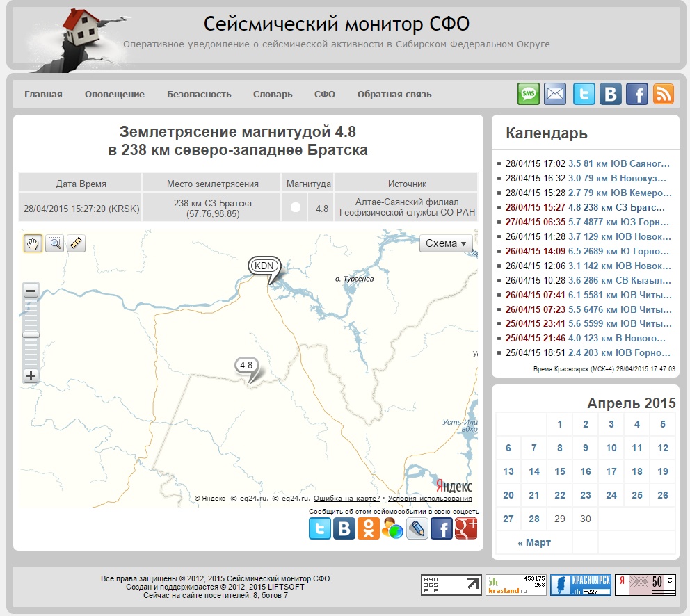
Task: Open the email subscription envelope icon
Action: point(555,94)
